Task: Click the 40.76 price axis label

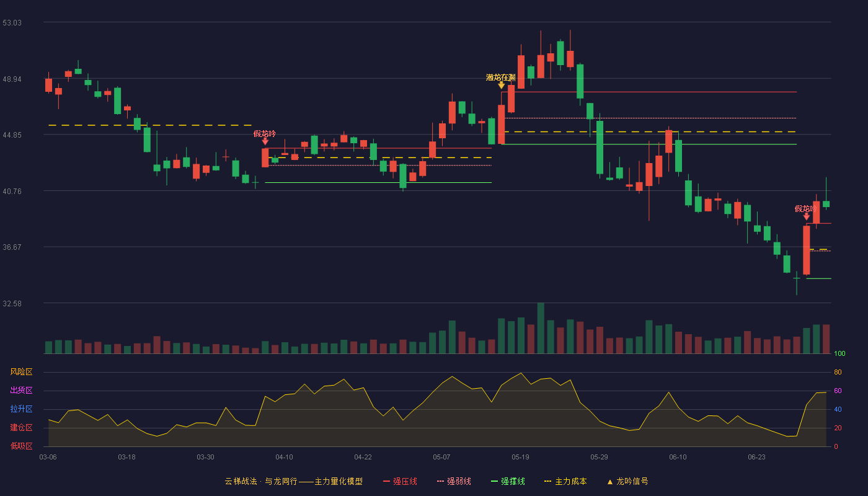Action: click(12, 192)
